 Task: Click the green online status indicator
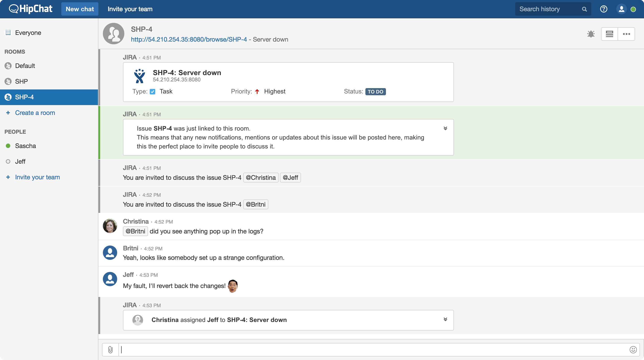coord(633,9)
